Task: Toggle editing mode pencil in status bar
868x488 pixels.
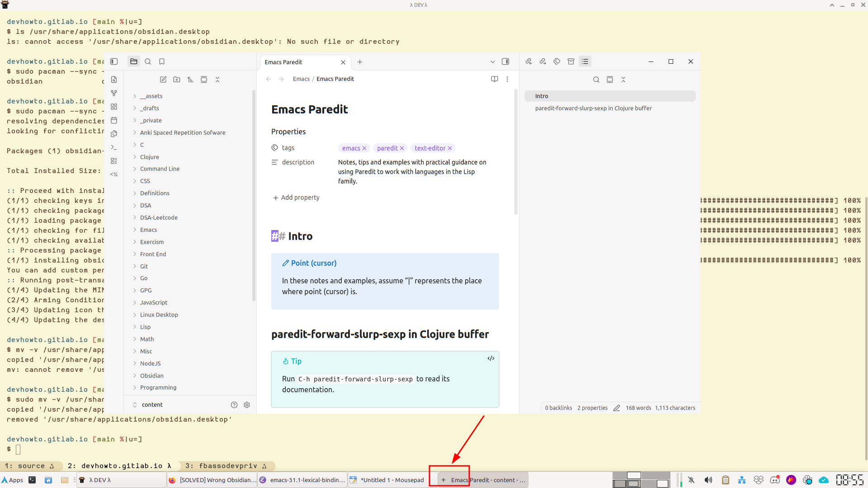Action: pyautogui.click(x=617, y=408)
